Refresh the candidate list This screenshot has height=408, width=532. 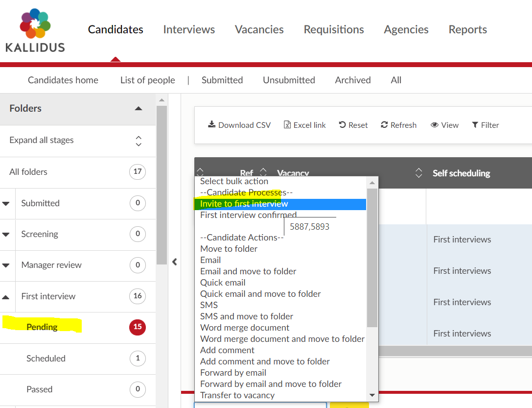(x=398, y=125)
